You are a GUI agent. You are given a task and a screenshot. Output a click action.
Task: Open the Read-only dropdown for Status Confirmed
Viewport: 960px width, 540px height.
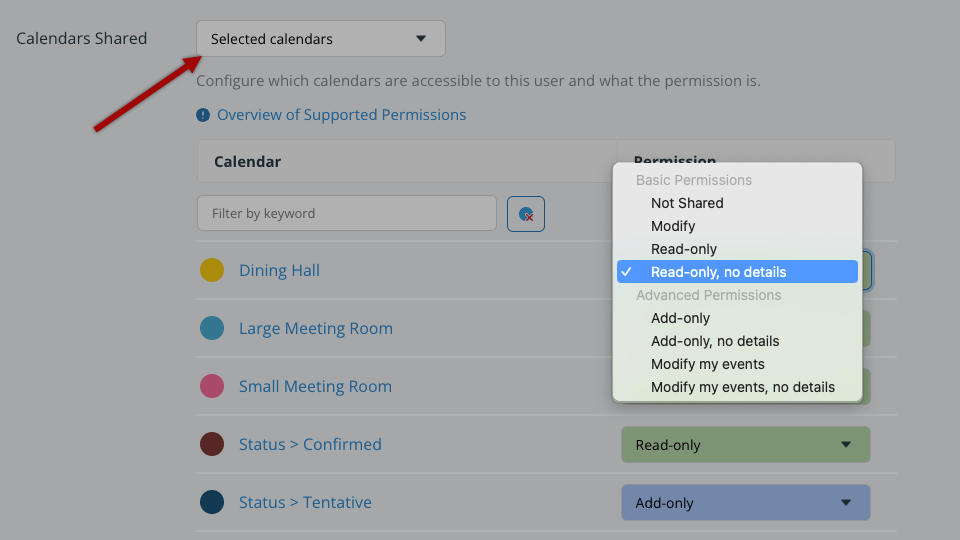pos(746,444)
